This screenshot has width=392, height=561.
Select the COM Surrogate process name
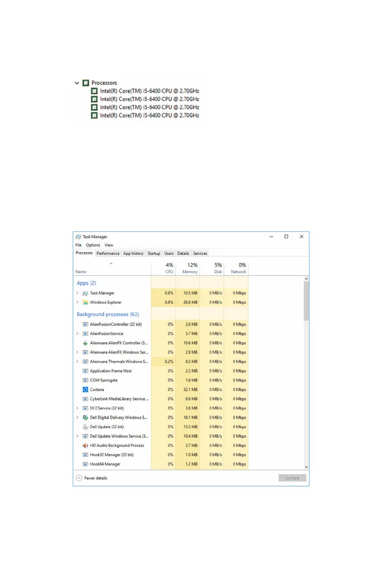[x=104, y=380]
